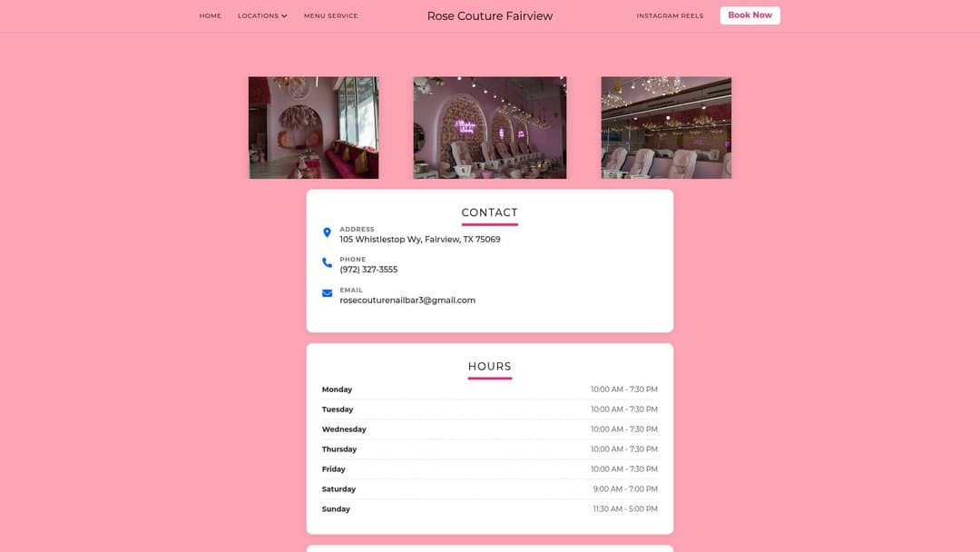Image resolution: width=980 pixels, height=552 pixels.
Task: Click the Book Now button
Action: tap(750, 15)
